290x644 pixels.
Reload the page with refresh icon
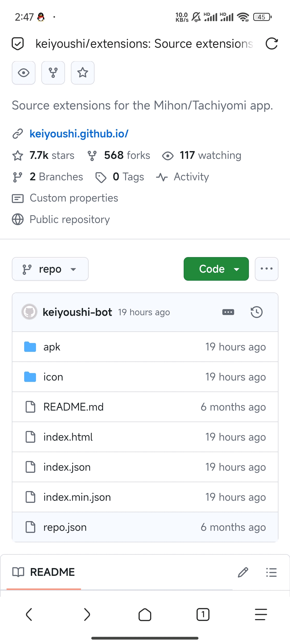[x=271, y=44]
